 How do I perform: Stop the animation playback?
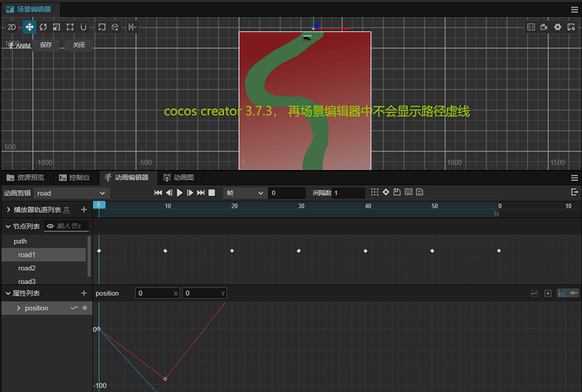(211, 193)
